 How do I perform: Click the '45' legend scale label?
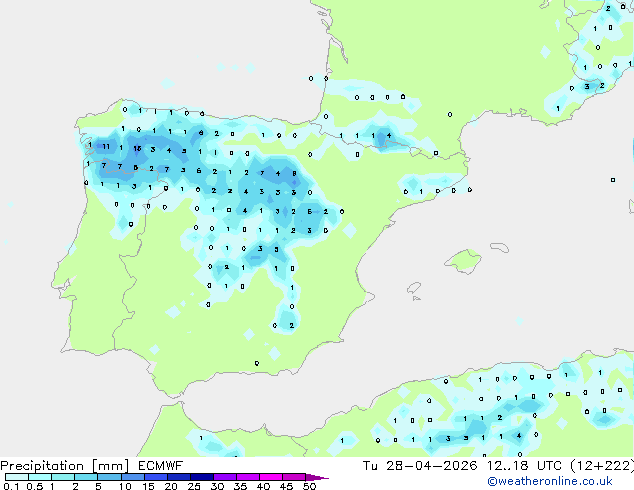[x=286, y=486]
